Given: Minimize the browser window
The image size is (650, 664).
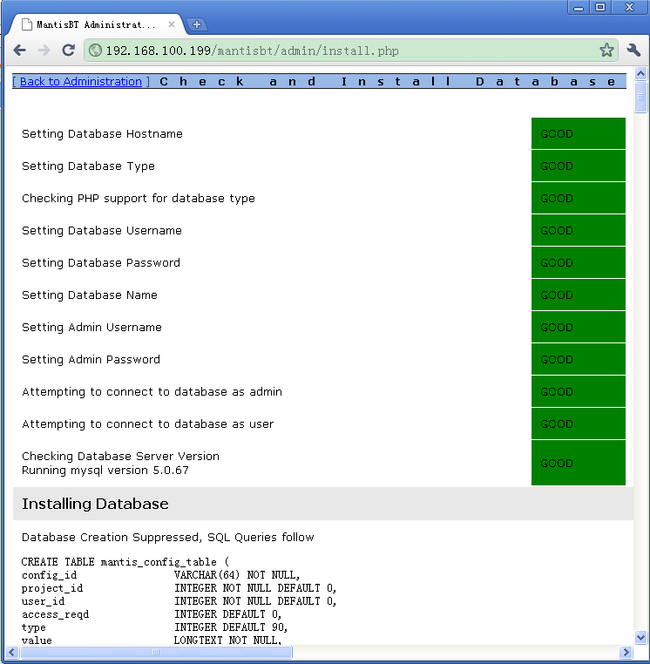Looking at the screenshot, I should (x=578, y=8).
